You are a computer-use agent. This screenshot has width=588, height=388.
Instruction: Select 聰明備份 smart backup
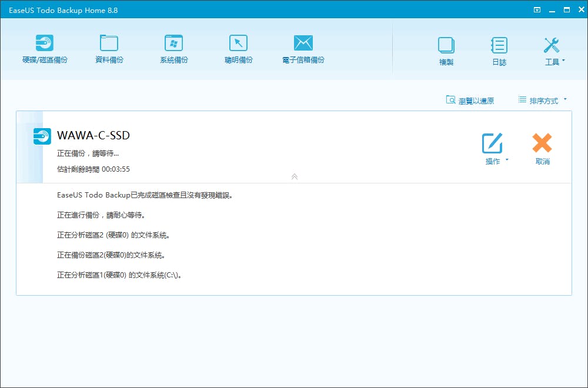[239, 49]
